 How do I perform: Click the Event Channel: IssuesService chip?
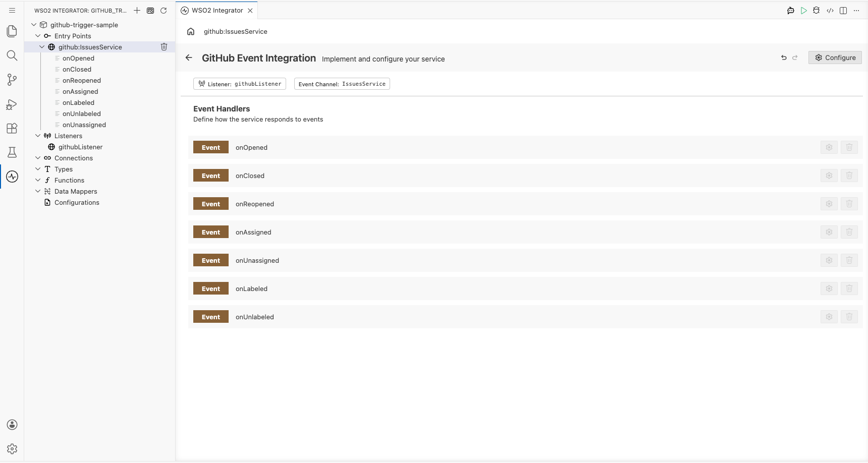pyautogui.click(x=342, y=84)
